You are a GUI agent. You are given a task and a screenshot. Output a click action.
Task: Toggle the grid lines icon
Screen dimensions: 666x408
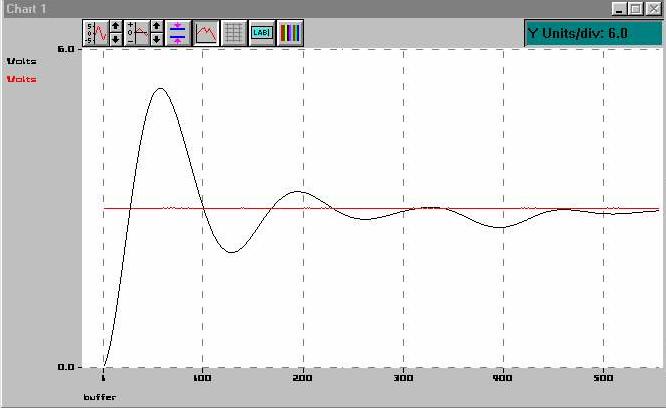[234, 33]
